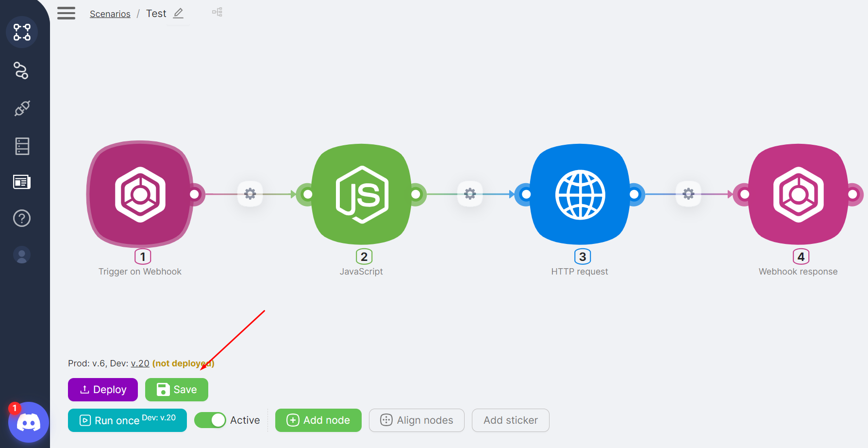Click the scenarios icon in sidebar
Screen dimensions: 868x448
coord(22,32)
